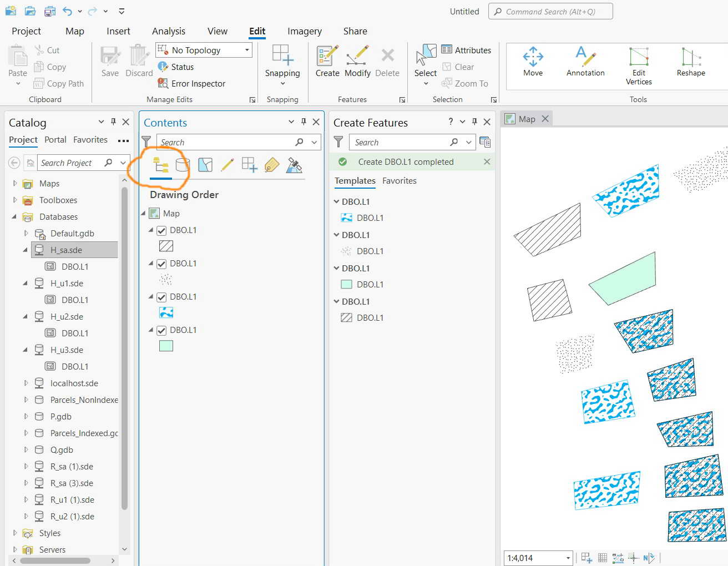Toggle the grid icon in map status bar
The height and width of the screenshot is (566, 728).
[x=603, y=558]
